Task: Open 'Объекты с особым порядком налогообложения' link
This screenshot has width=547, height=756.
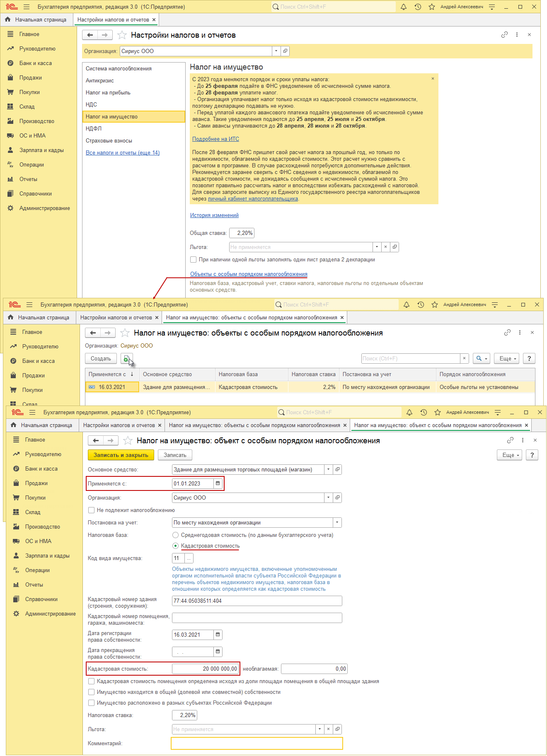Action: pyautogui.click(x=249, y=274)
